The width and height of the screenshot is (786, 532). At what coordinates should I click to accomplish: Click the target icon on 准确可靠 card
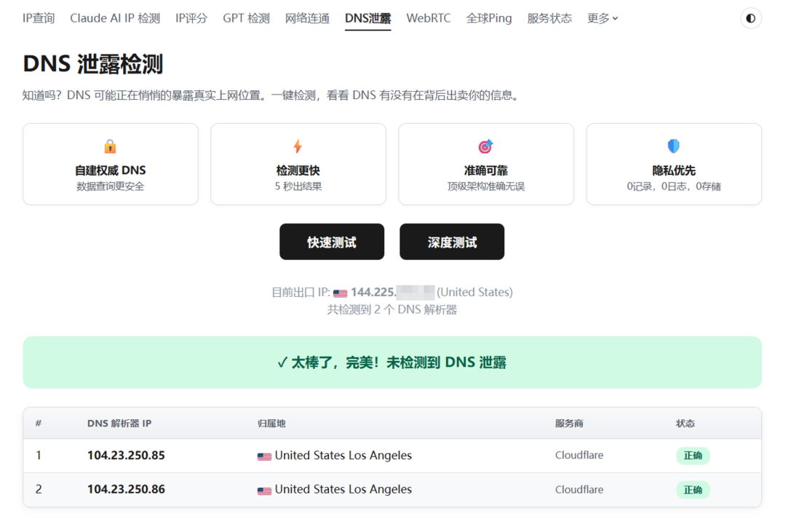pyautogui.click(x=485, y=146)
